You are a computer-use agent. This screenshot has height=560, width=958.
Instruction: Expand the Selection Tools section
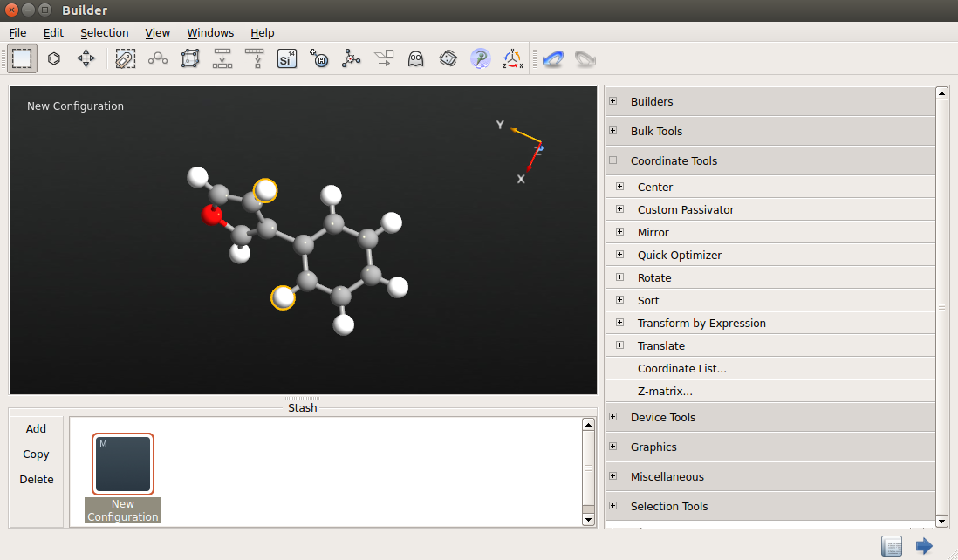click(612, 506)
